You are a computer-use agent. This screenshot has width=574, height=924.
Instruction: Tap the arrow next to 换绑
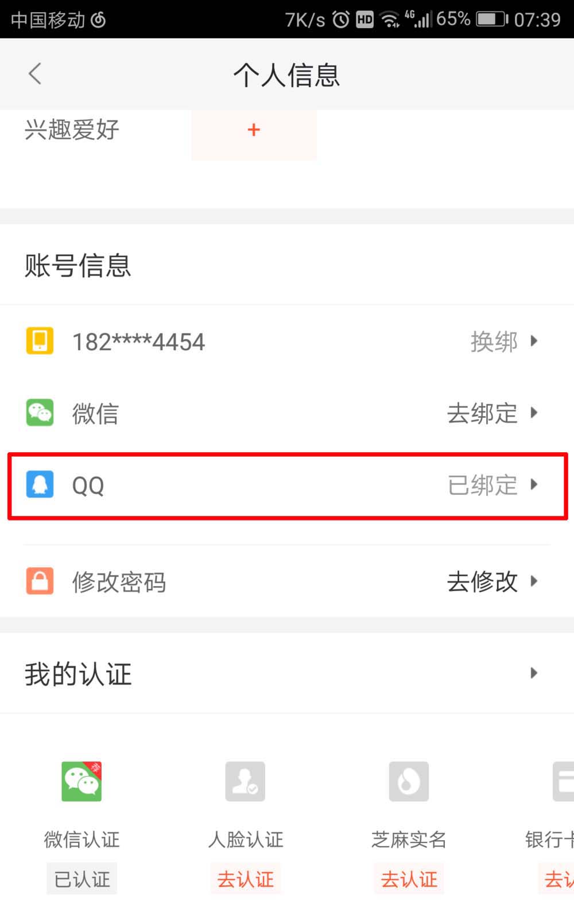534,341
